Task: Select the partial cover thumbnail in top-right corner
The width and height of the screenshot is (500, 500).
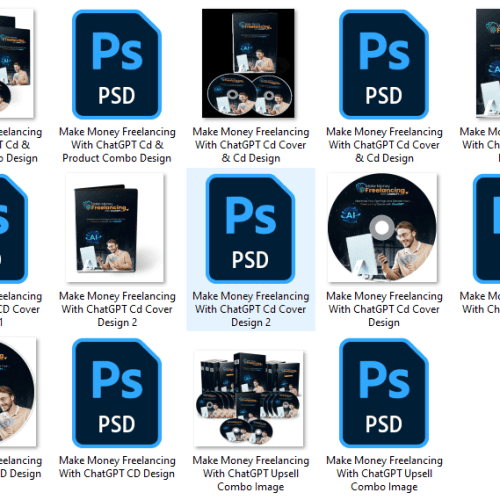Action: tap(488, 63)
